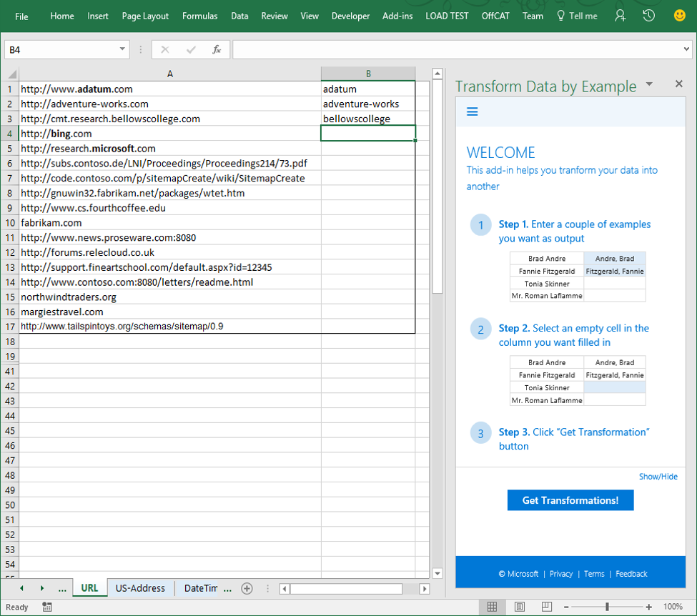This screenshot has height=616, width=697.
Task: Switch to Normal view in status bar
Action: (492, 607)
